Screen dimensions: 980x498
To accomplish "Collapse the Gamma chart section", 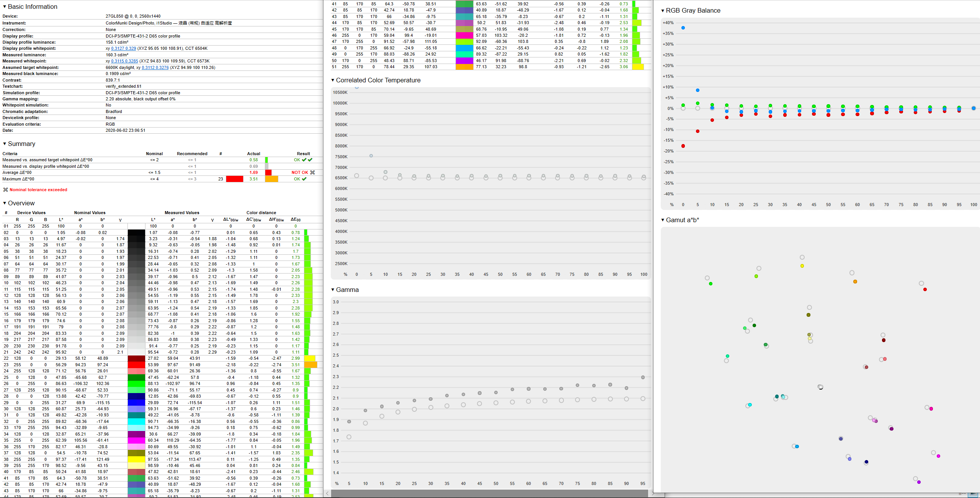I will (x=333, y=290).
